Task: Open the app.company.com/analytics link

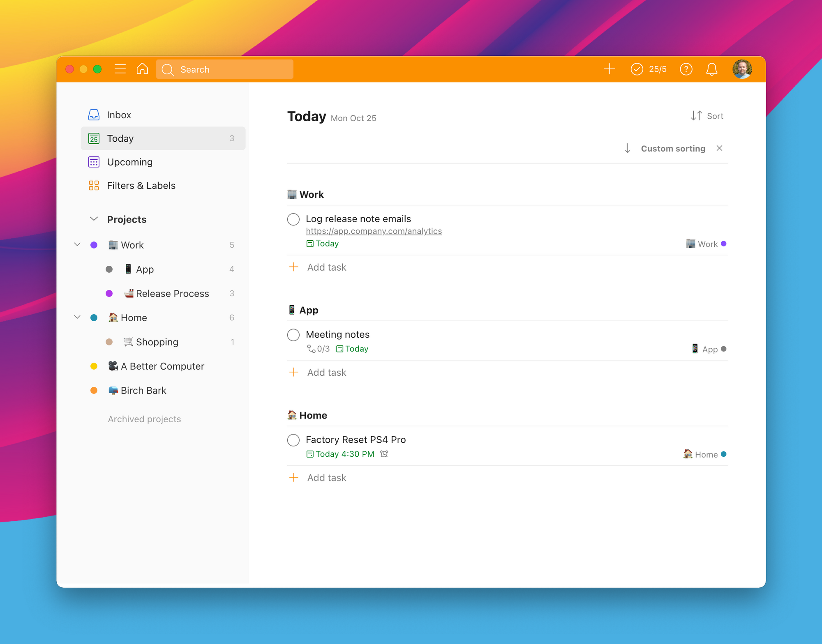Action: 374,231
